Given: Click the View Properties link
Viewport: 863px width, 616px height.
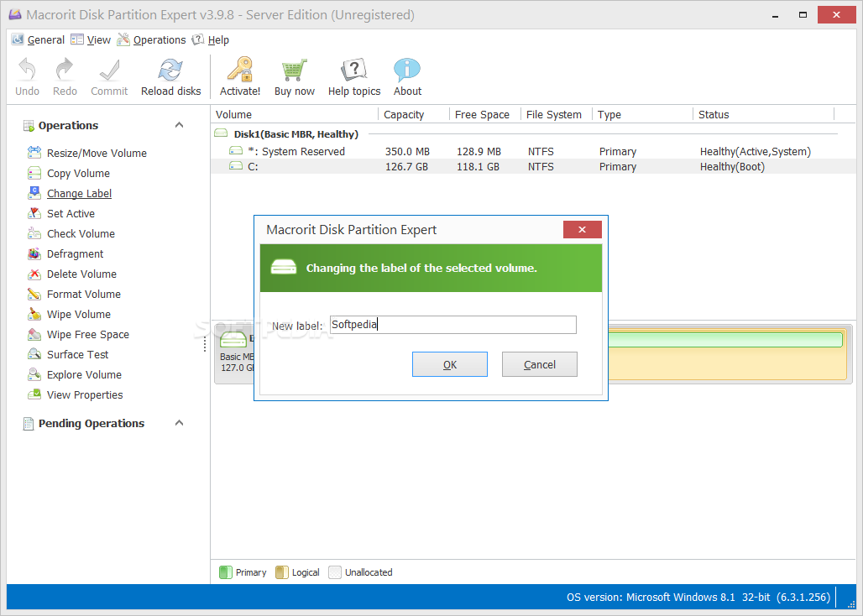Looking at the screenshot, I should pos(85,395).
